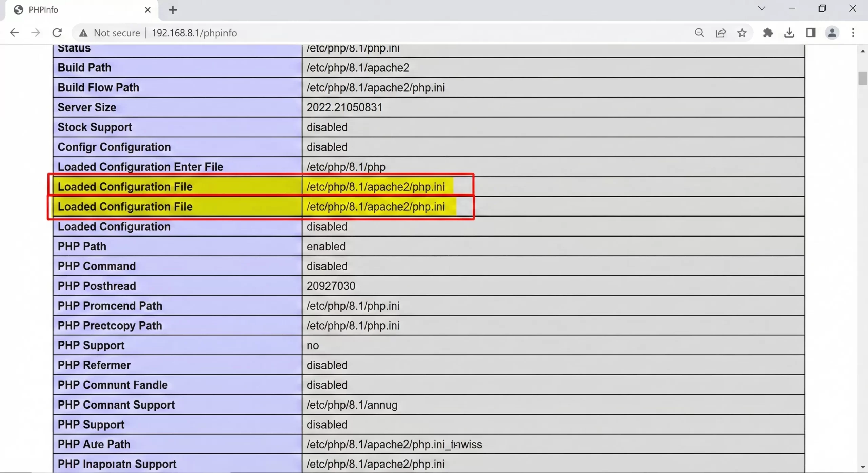Open the zoom magnifier icon

(x=699, y=33)
